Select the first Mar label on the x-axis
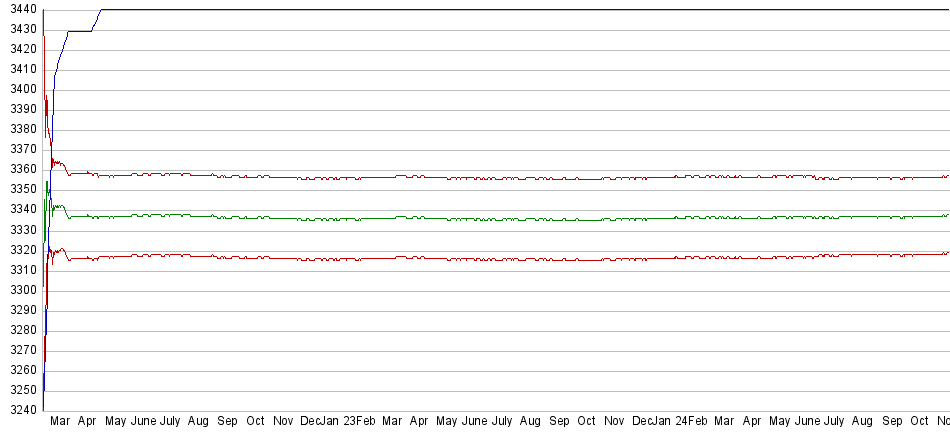This screenshot has height=435, width=950. [x=60, y=422]
